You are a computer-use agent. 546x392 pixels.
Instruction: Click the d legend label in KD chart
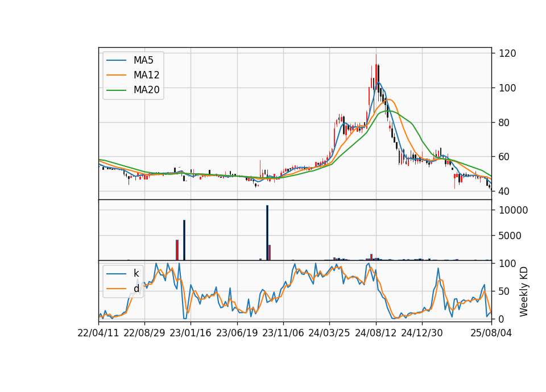pos(136,289)
